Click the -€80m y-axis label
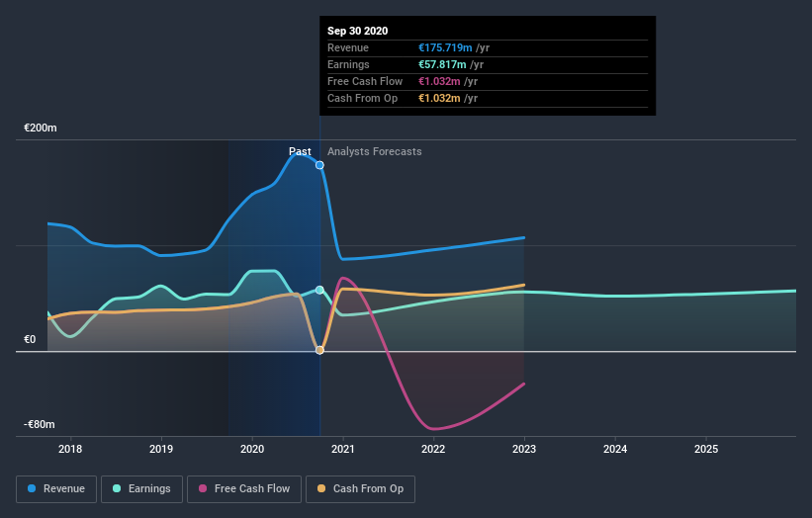This screenshot has height=518, width=812. click(40, 424)
